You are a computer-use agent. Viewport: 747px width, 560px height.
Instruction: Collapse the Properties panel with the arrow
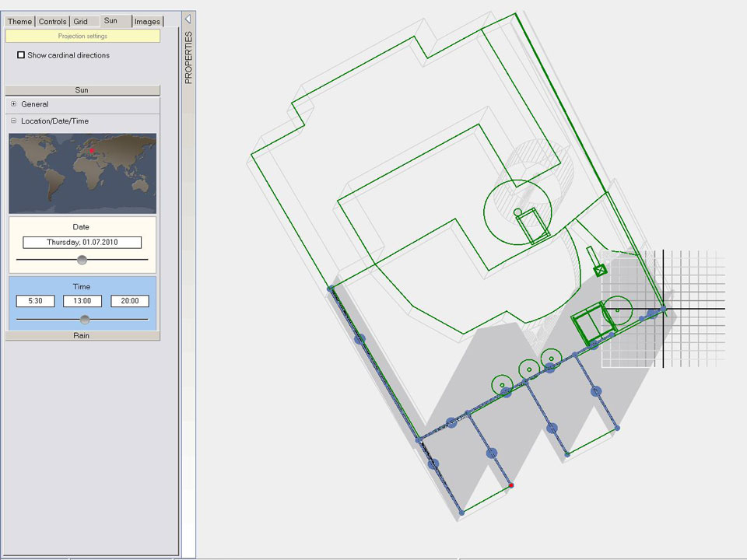coord(188,18)
